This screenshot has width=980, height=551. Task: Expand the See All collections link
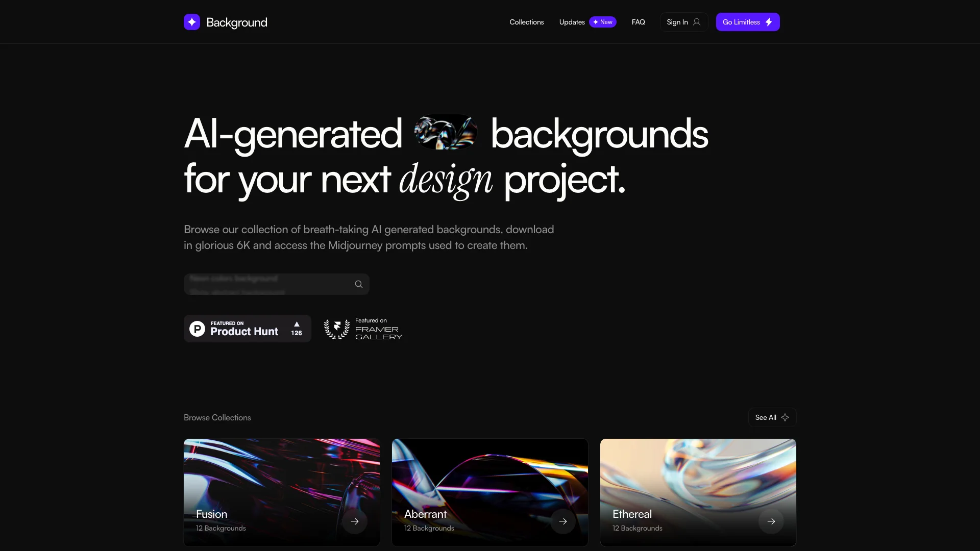772,417
